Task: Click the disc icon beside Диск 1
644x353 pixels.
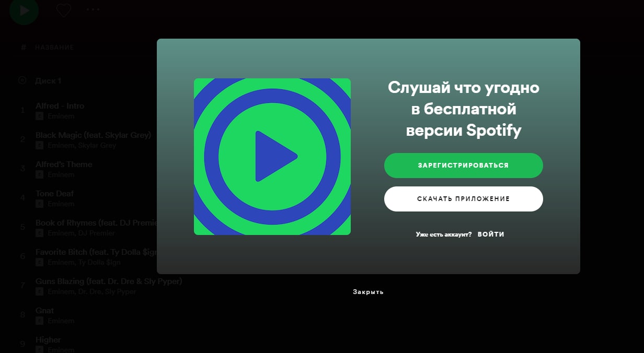Action: pyautogui.click(x=22, y=80)
